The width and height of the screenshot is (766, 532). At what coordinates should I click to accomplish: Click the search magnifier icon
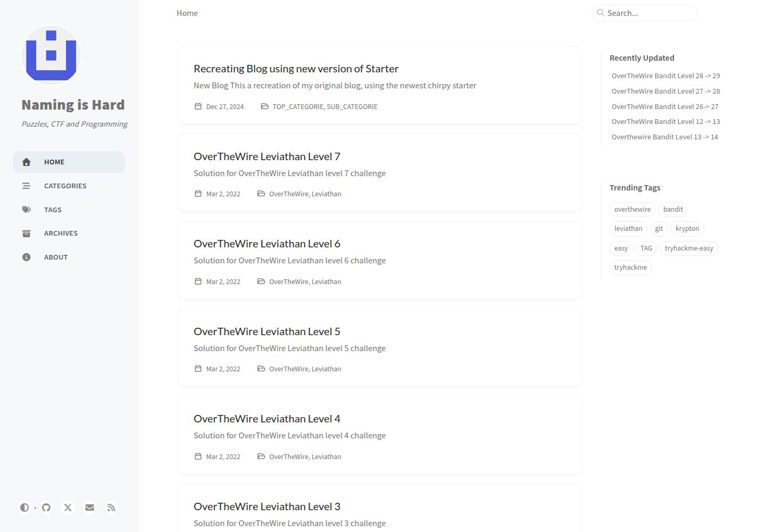pos(601,13)
